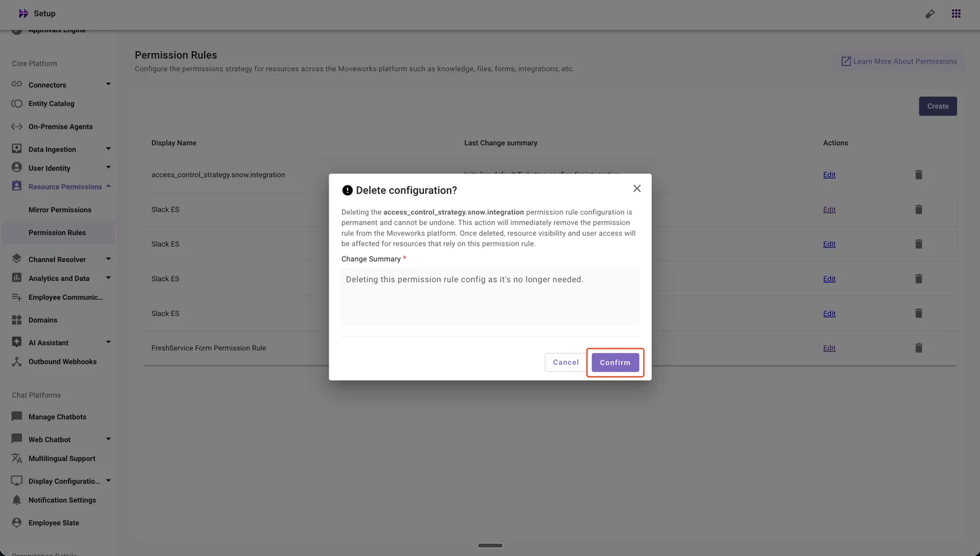The width and height of the screenshot is (980, 556).
Task: Click the Entity Catalog icon
Action: (17, 103)
